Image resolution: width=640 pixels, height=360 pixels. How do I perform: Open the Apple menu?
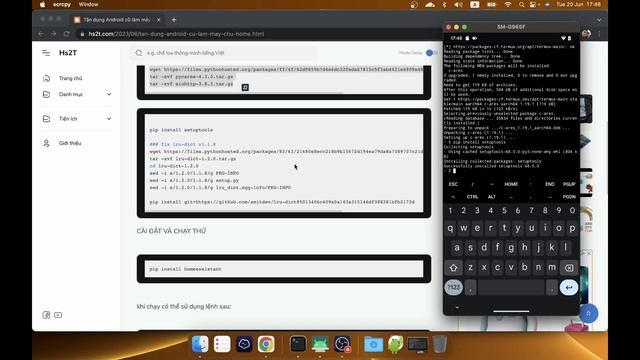pos(42,4)
